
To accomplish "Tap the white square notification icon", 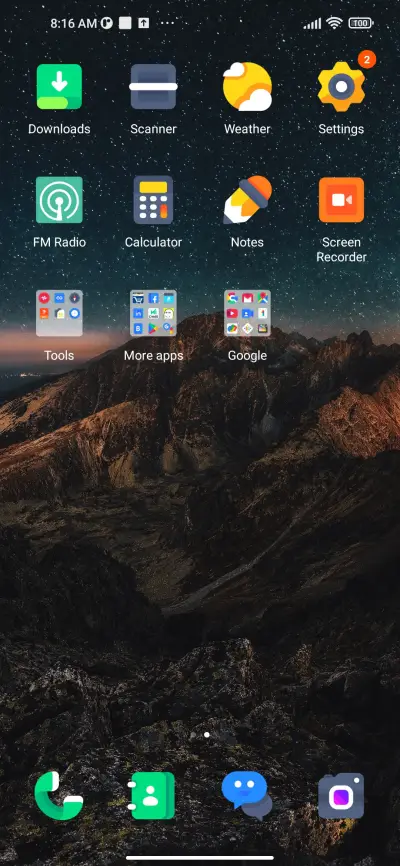I will [x=125, y=23].
